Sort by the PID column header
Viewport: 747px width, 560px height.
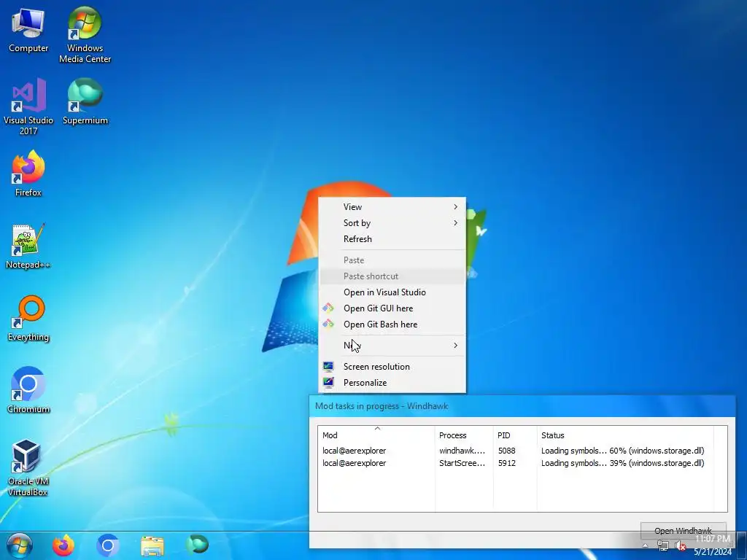[515, 435]
